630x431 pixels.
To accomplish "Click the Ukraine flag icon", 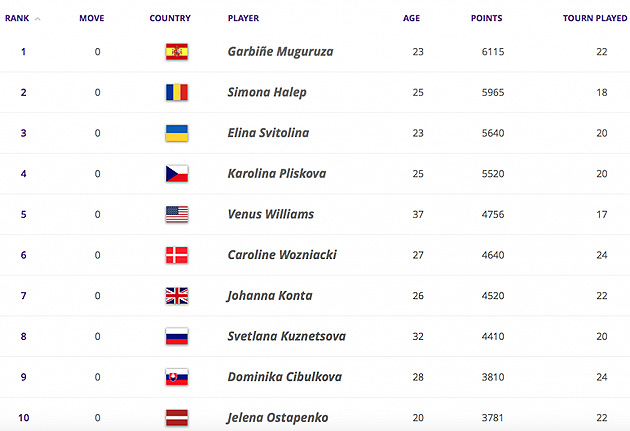I will tap(177, 133).
